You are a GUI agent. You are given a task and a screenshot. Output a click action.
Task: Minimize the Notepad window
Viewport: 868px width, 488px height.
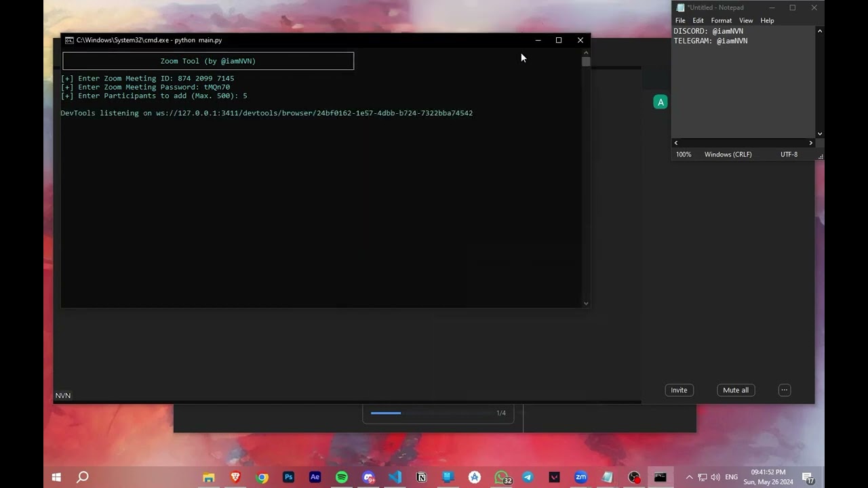(771, 7)
